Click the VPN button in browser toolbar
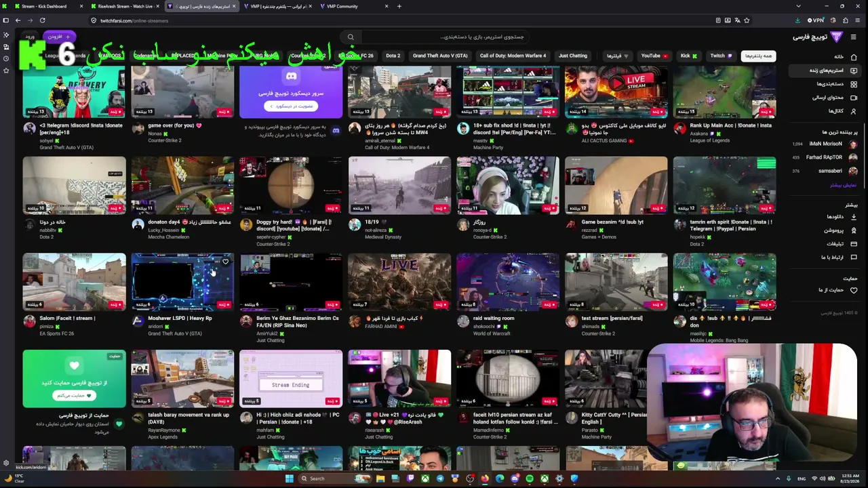Viewport: 868px width, 488px height. 816,20
